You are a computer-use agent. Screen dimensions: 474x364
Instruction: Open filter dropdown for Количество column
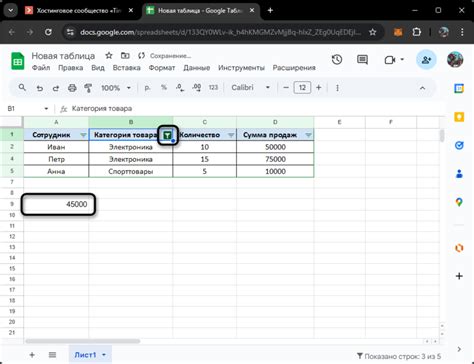point(231,135)
